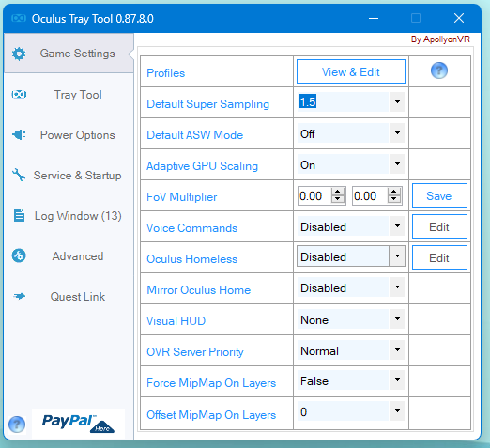Open the Service & Startup tab

[69, 176]
